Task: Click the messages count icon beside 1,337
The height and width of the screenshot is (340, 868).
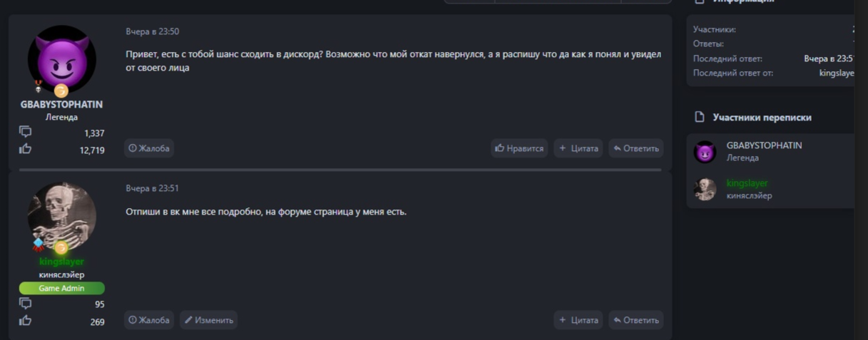Action: [26, 132]
